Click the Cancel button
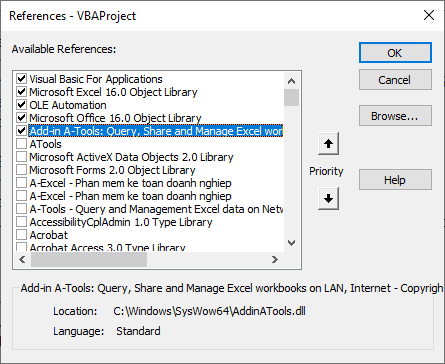This screenshot has width=445, height=364. coord(395,80)
